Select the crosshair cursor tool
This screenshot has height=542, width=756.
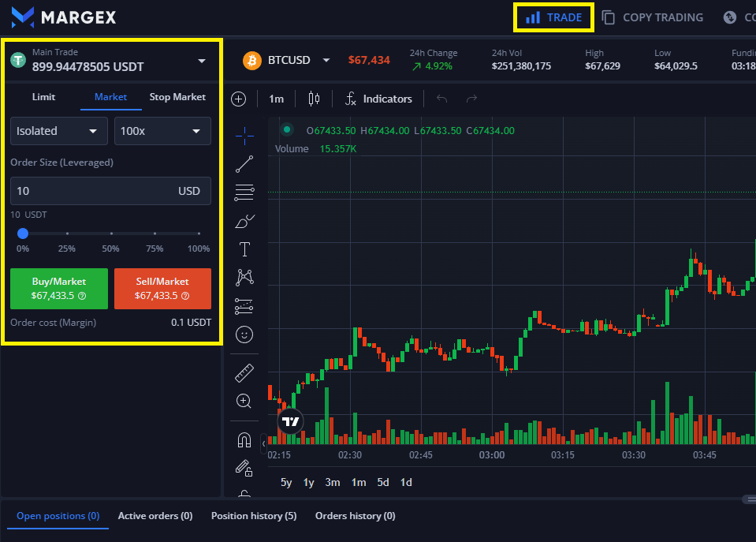point(244,136)
